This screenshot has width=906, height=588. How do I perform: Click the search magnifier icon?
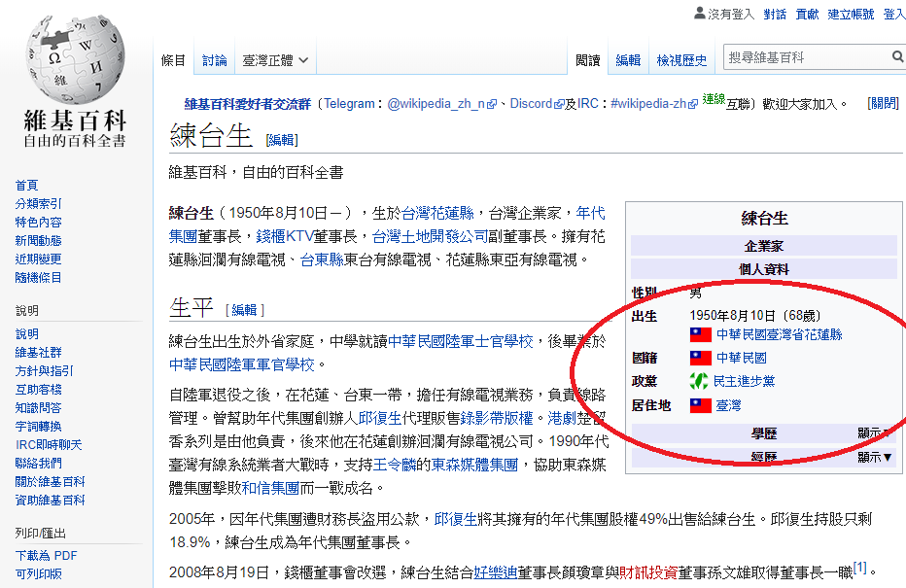[x=897, y=56]
